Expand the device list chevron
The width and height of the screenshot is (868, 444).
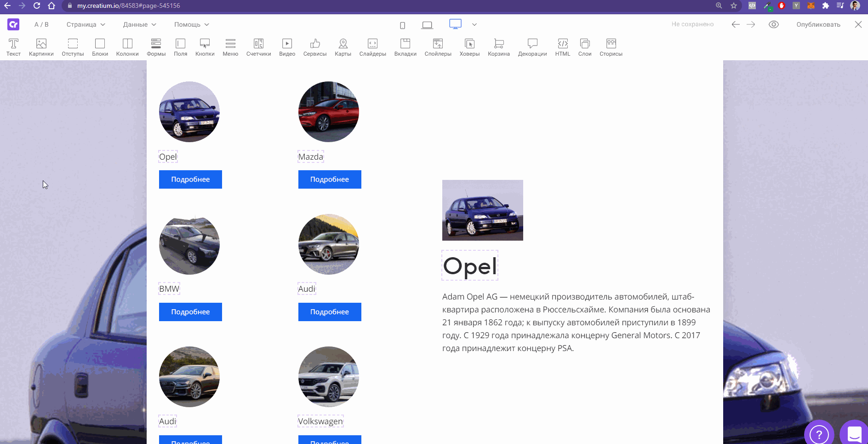tap(474, 24)
